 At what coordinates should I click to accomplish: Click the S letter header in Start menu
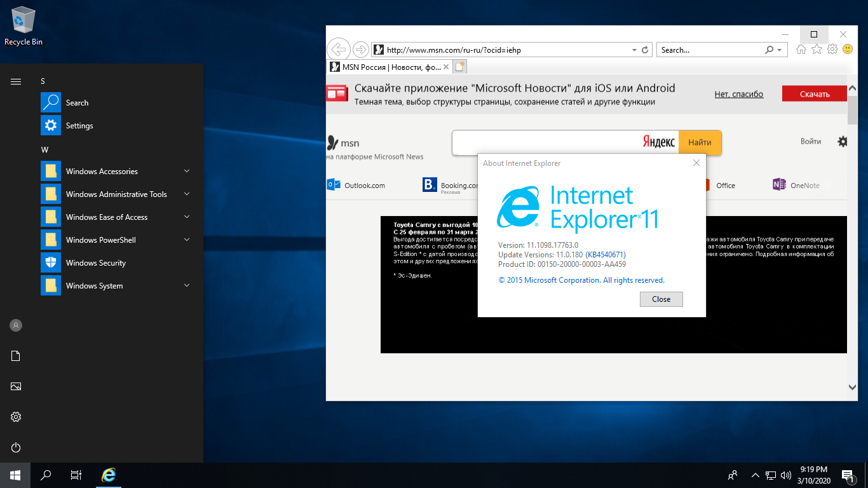click(43, 81)
